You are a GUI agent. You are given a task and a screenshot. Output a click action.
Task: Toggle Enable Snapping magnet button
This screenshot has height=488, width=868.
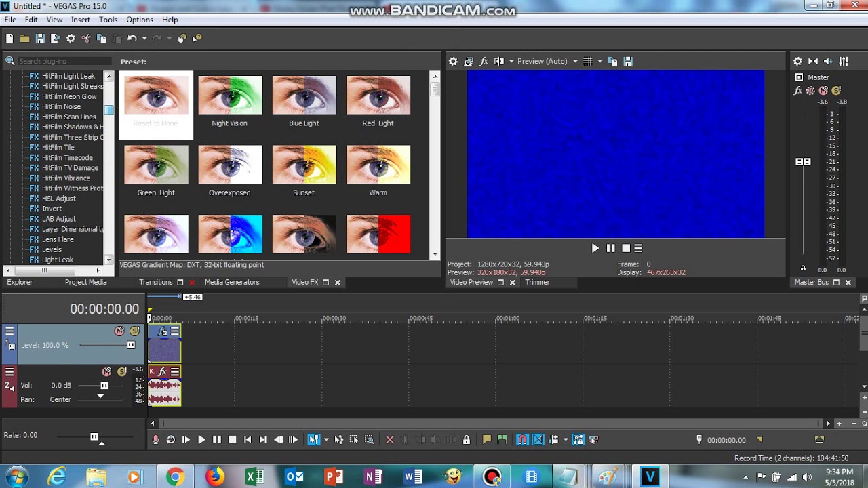pyautogui.click(x=522, y=440)
